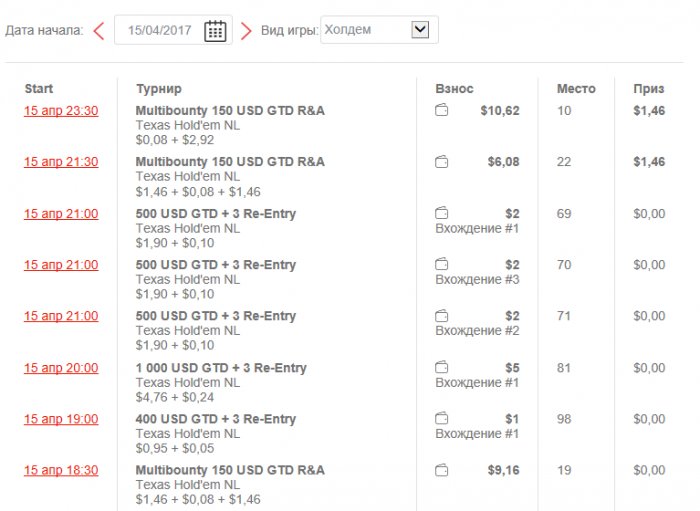Sort by the Турнир column header

click(158, 89)
